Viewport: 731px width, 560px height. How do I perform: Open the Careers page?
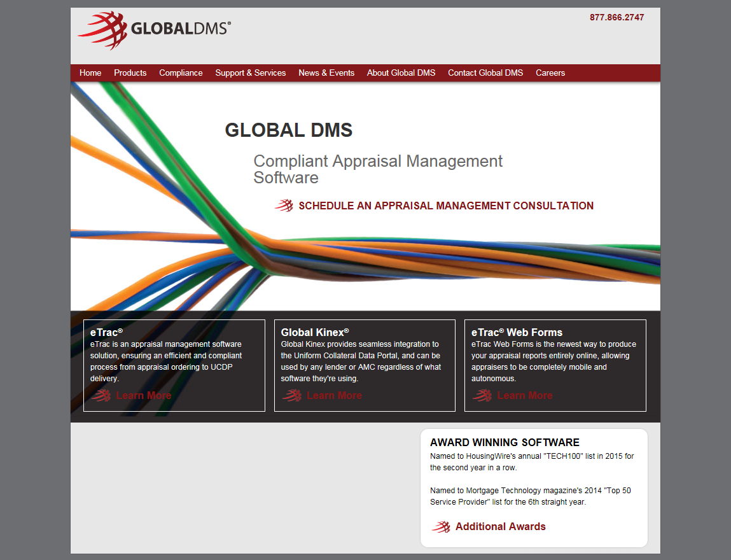pos(550,73)
